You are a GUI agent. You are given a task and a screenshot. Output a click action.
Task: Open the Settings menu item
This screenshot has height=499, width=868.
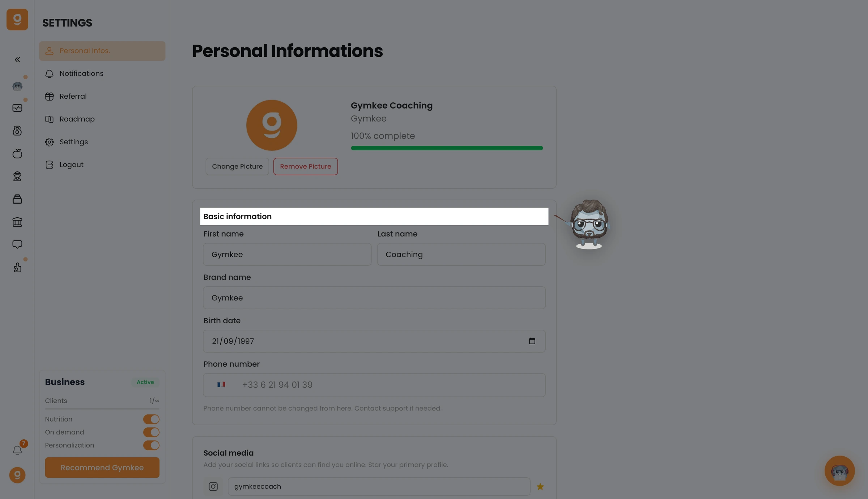[x=102, y=142]
